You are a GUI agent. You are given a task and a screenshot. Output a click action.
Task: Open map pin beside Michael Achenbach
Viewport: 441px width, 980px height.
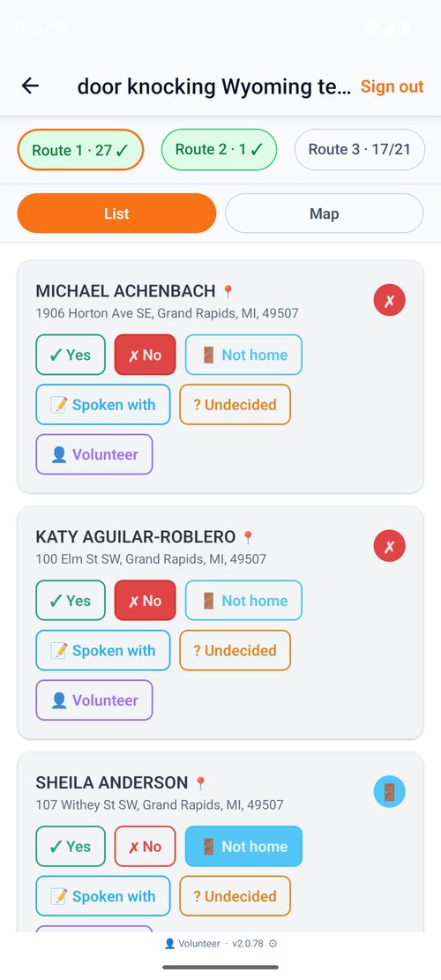228,291
